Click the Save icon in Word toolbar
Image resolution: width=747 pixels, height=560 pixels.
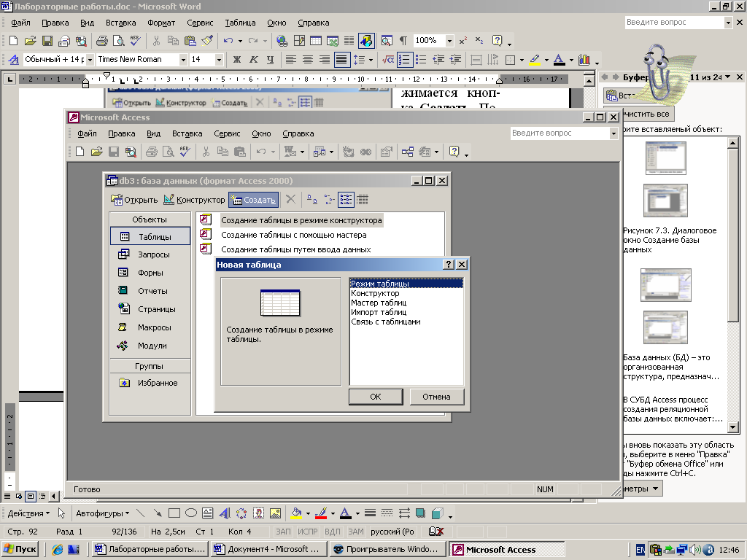pos(47,41)
